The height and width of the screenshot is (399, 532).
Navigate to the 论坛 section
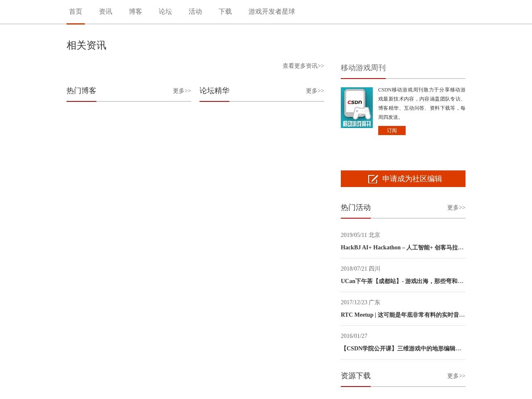point(165,11)
